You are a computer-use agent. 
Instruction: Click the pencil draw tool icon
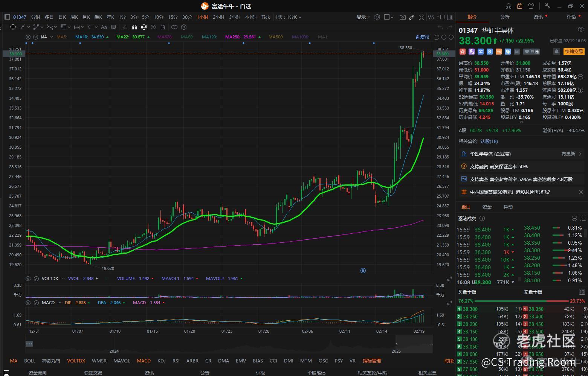pos(412,17)
